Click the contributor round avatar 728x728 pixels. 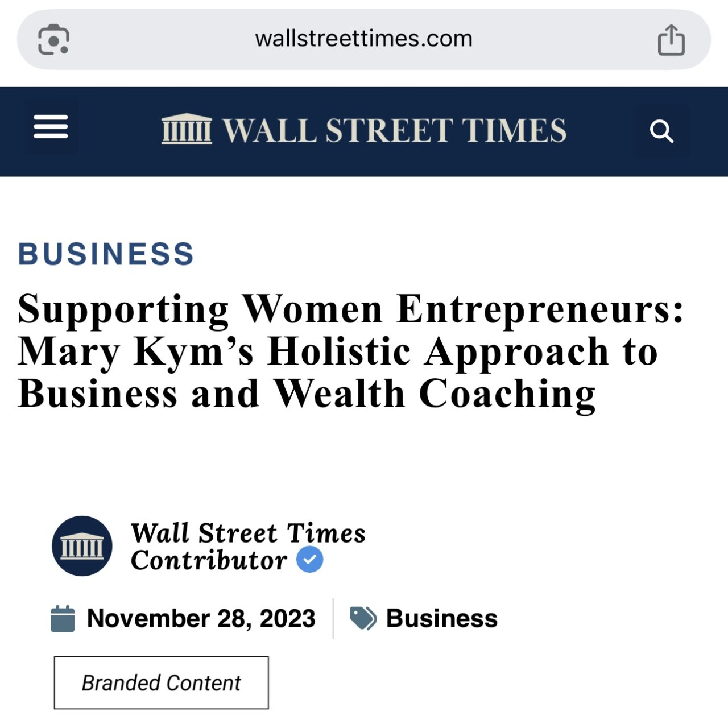click(82, 546)
